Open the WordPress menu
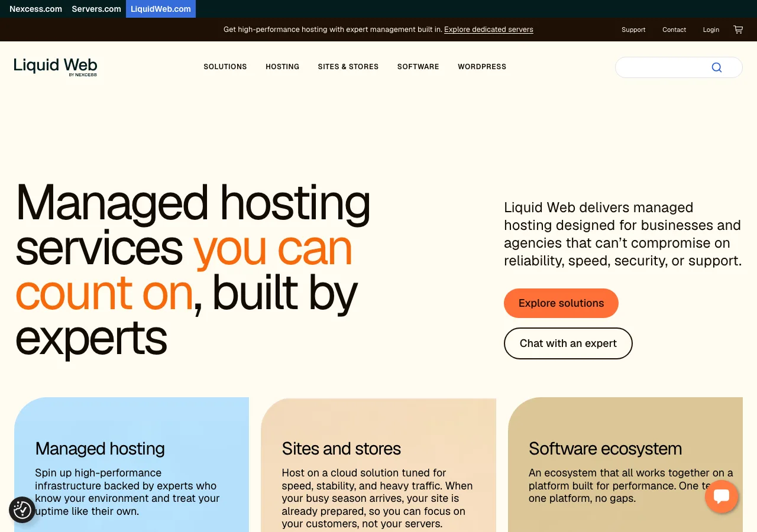 click(482, 67)
